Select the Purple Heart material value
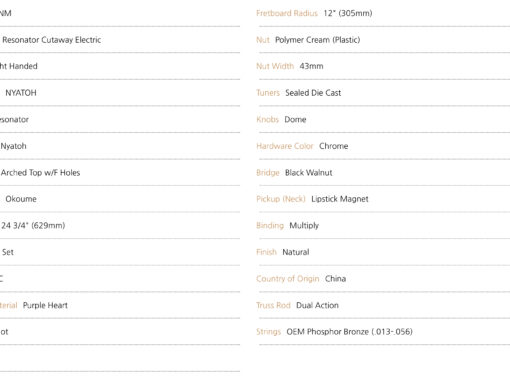 coord(45,305)
